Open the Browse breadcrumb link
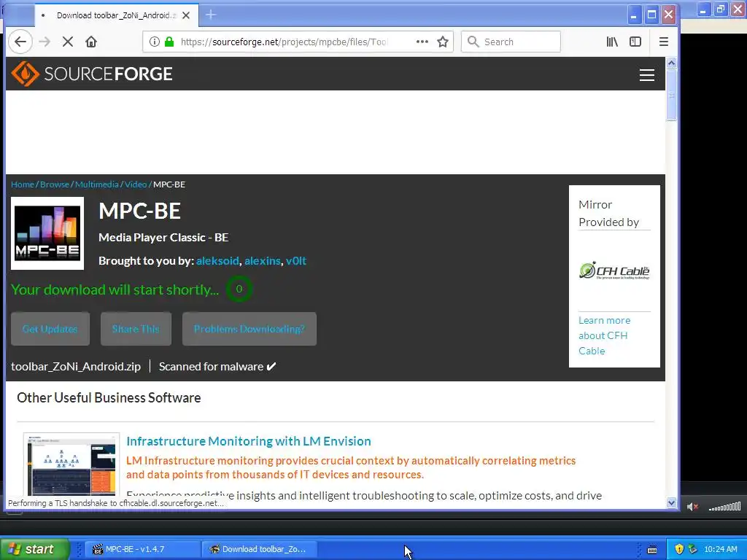Image resolution: width=747 pixels, height=560 pixels. (x=55, y=184)
